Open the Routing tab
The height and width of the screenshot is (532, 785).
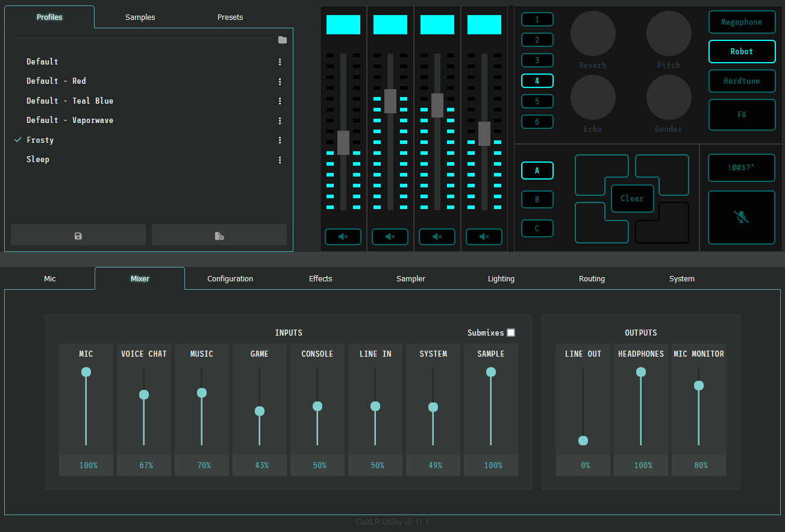(x=592, y=278)
